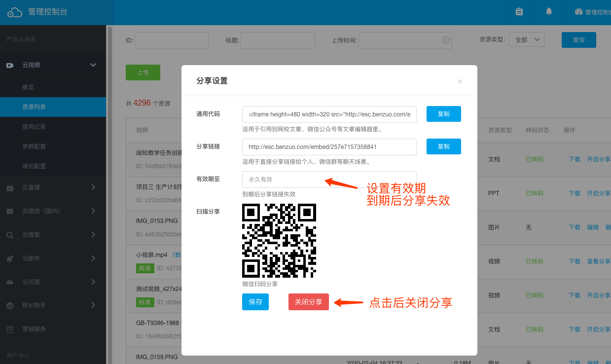Click the red 关闭分享 button
Screen dimensions: 611x364
(308, 302)
